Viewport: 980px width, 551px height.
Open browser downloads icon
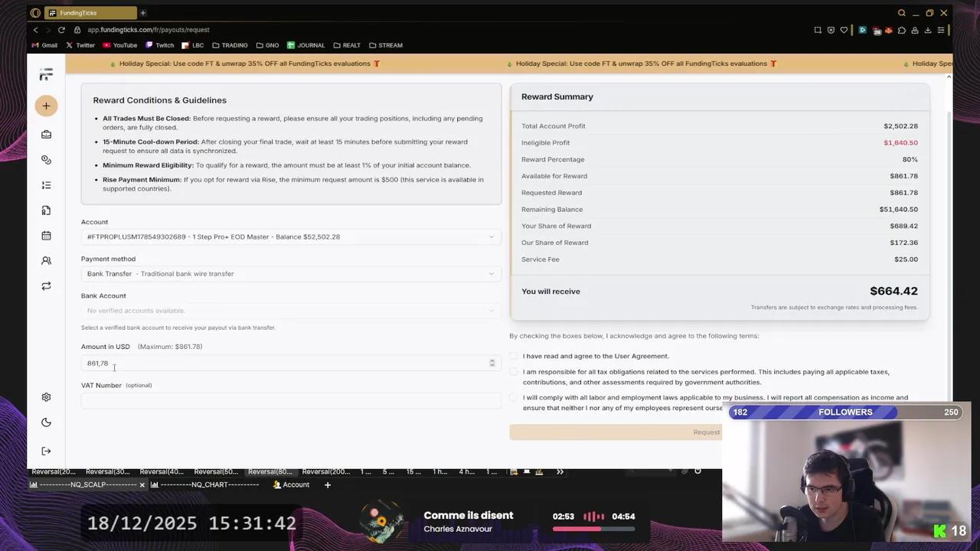[927, 30]
